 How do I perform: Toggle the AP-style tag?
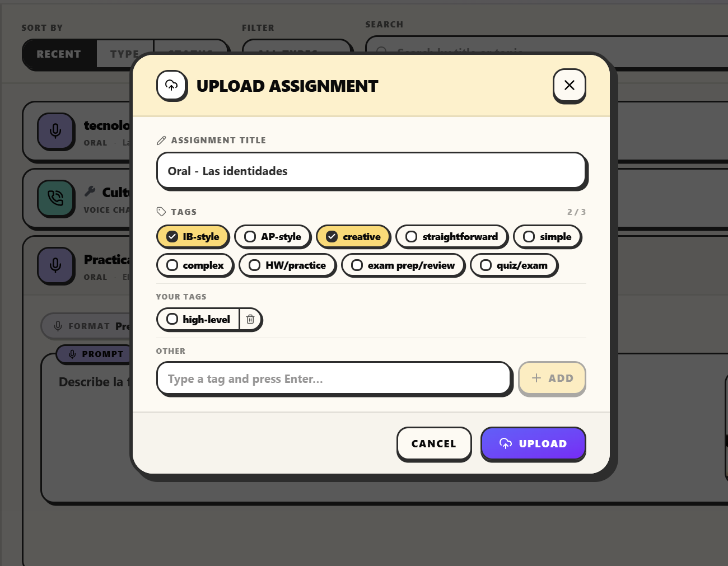(273, 237)
